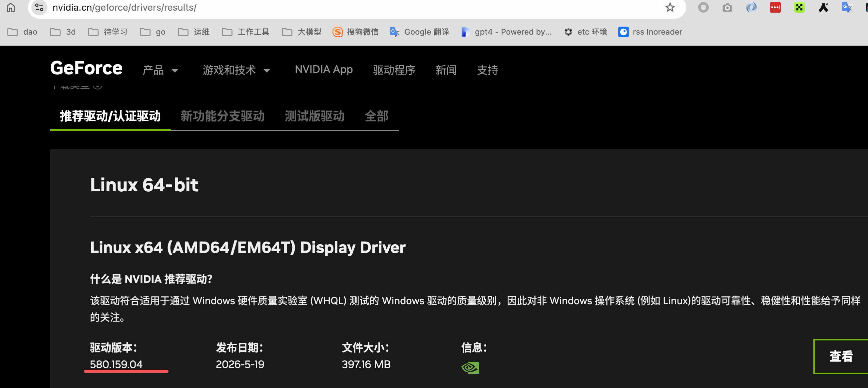The width and height of the screenshot is (868, 388).
Task: Click the release date 2026-5-19
Action: pos(240,364)
